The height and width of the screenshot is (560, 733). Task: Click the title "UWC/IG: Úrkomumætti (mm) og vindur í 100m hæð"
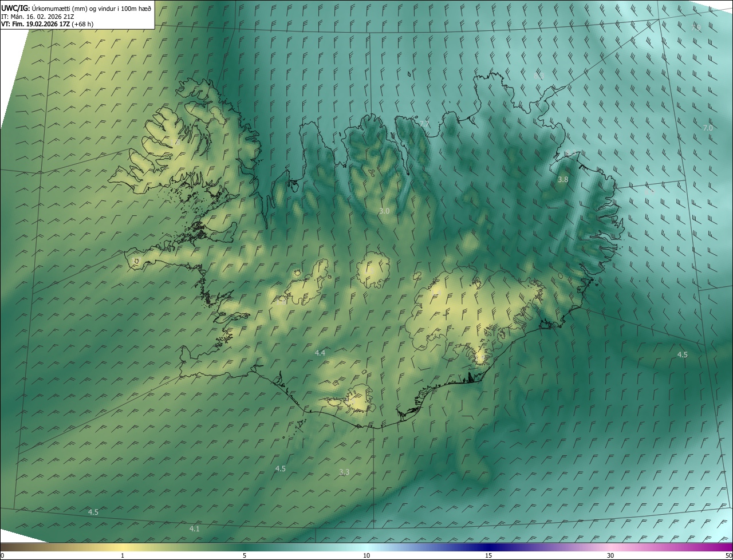tap(76, 9)
